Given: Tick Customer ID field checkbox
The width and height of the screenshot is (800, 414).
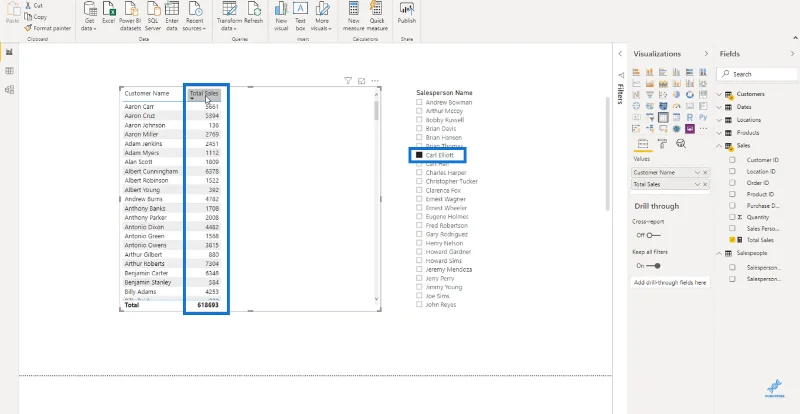Looking at the screenshot, I should (x=732, y=160).
